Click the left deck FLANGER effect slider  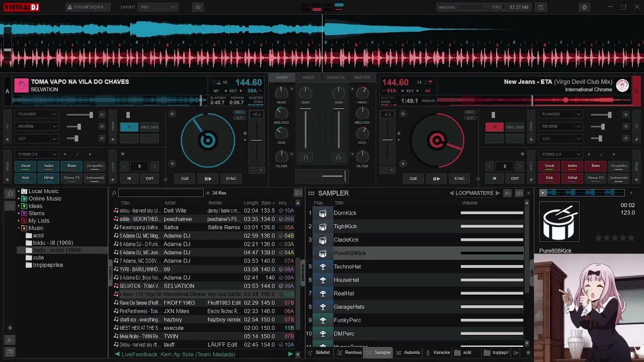pyautogui.click(x=79, y=115)
